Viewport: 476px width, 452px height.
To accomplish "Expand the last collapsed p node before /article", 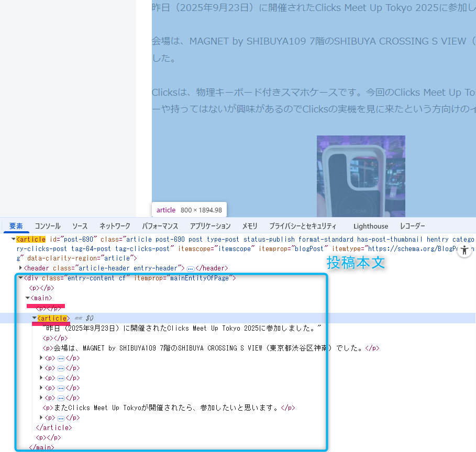I will pyautogui.click(x=41, y=417).
